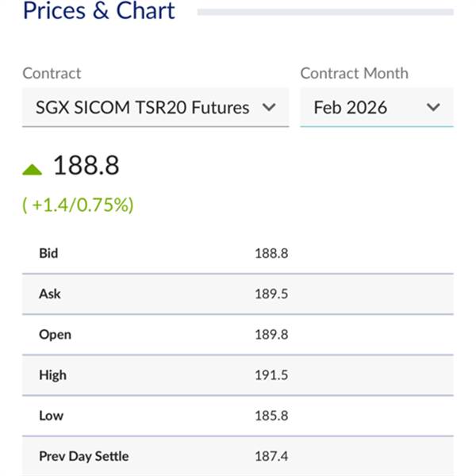
Task: Click the (+1.4/0.75%) change text
Action: click(x=78, y=205)
